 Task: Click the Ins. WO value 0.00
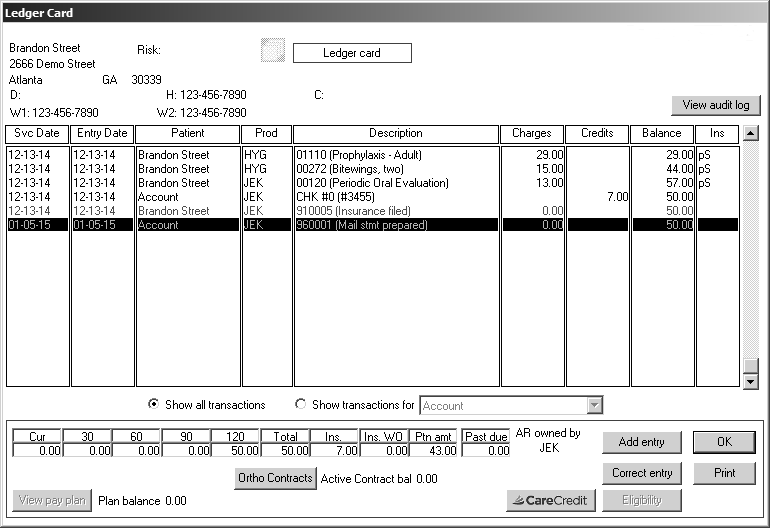(384, 450)
